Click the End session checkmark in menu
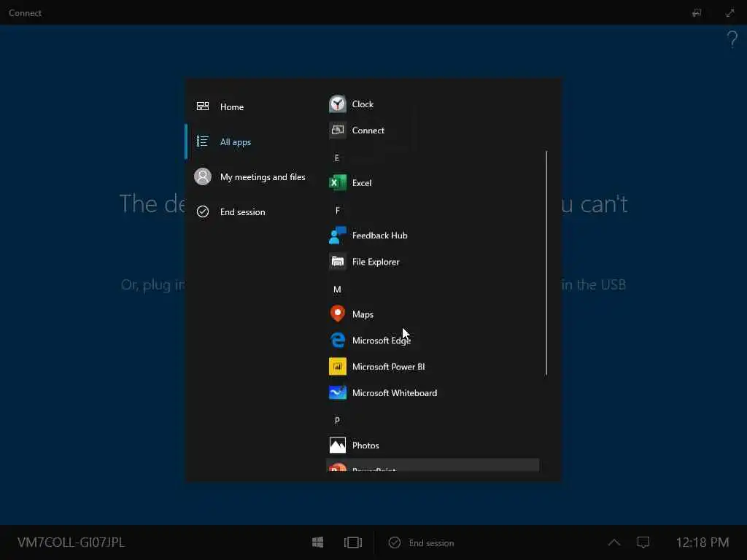The width and height of the screenshot is (747, 560). coord(203,211)
